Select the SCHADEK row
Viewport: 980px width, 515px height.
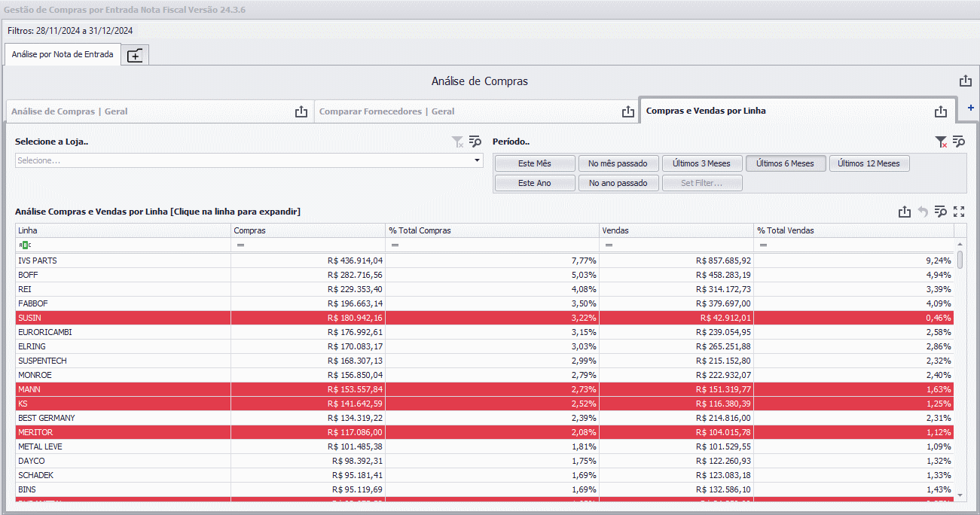485,475
